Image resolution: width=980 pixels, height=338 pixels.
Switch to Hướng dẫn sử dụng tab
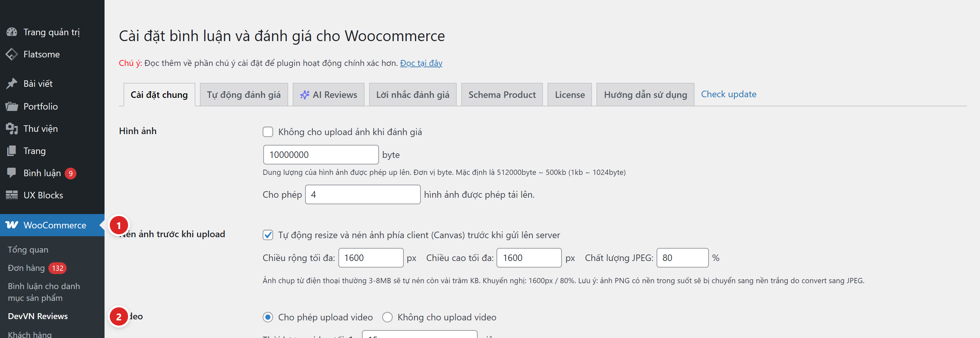(x=645, y=95)
